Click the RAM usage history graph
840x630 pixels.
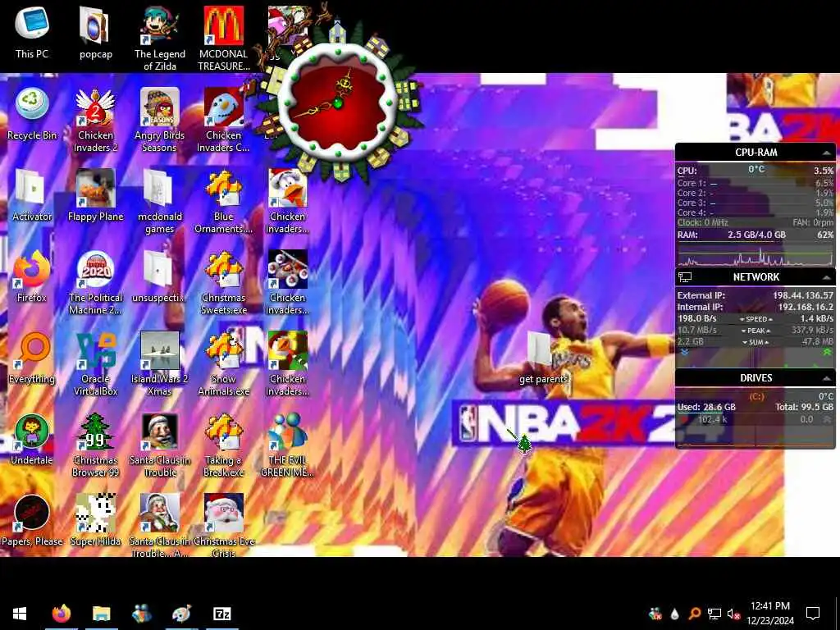tap(756, 255)
